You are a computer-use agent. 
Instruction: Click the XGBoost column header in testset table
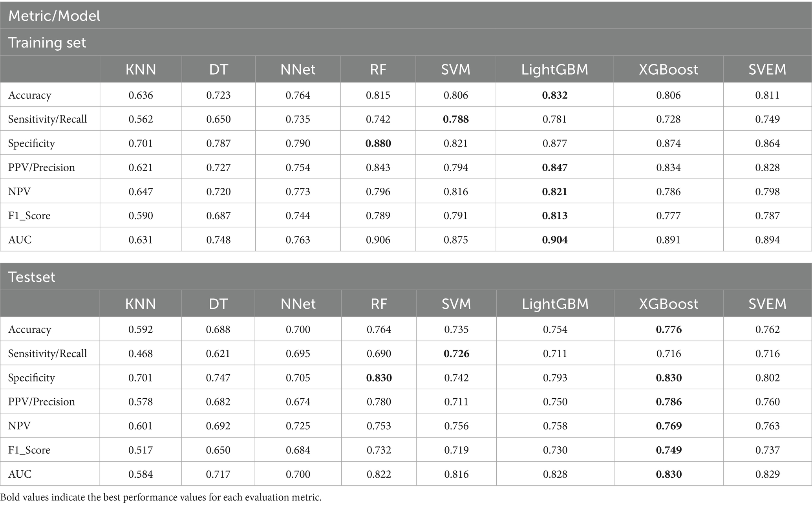669,304
